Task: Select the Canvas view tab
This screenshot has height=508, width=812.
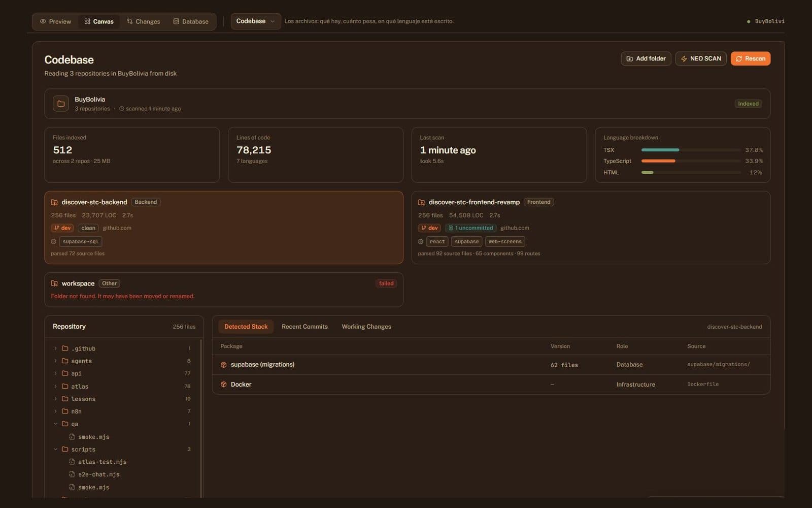Action: [x=99, y=21]
